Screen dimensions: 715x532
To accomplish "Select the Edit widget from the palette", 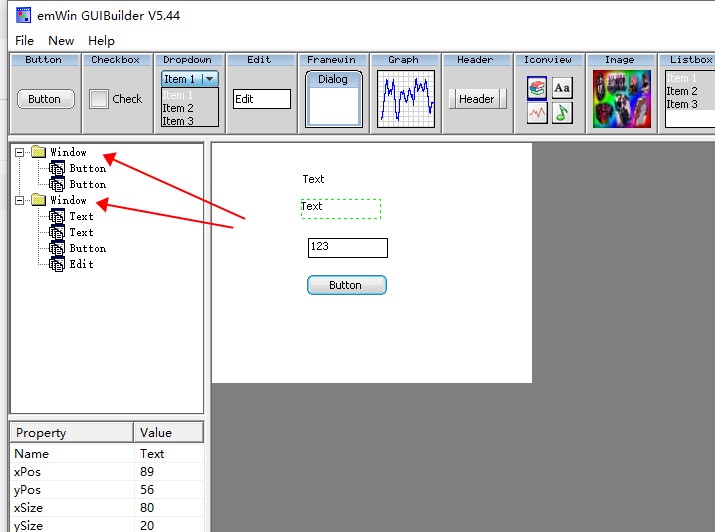I will click(x=261, y=93).
